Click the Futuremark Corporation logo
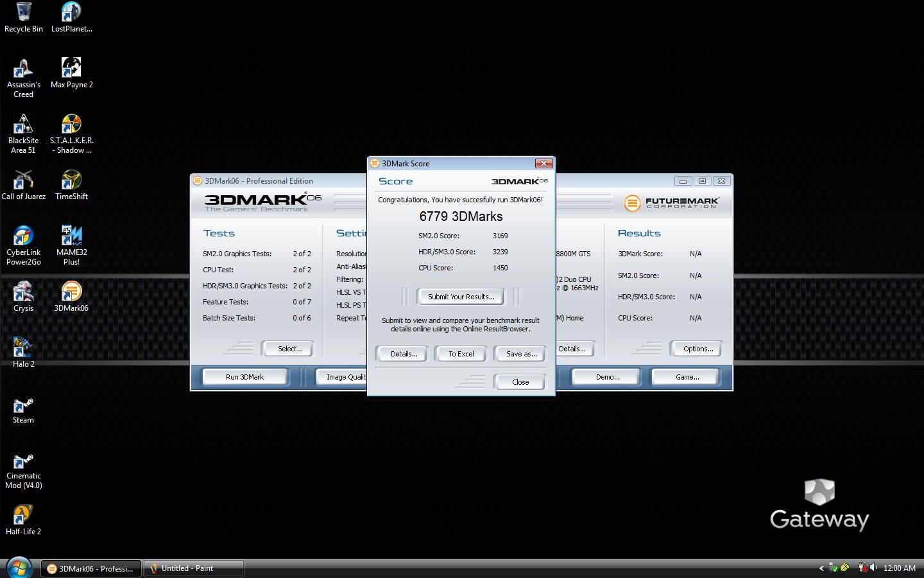 [671, 203]
